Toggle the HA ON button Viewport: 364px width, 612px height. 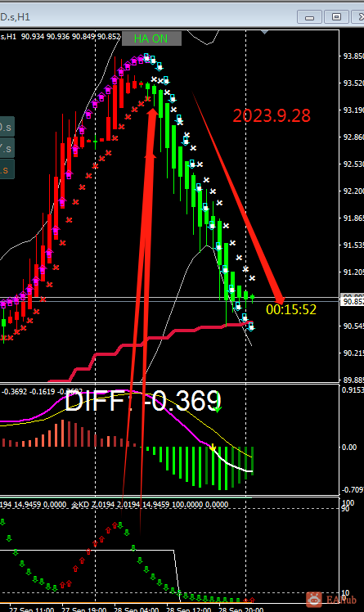coord(151,38)
